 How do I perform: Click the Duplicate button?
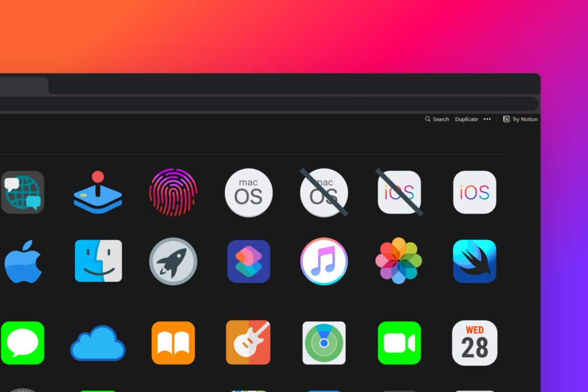pos(466,119)
